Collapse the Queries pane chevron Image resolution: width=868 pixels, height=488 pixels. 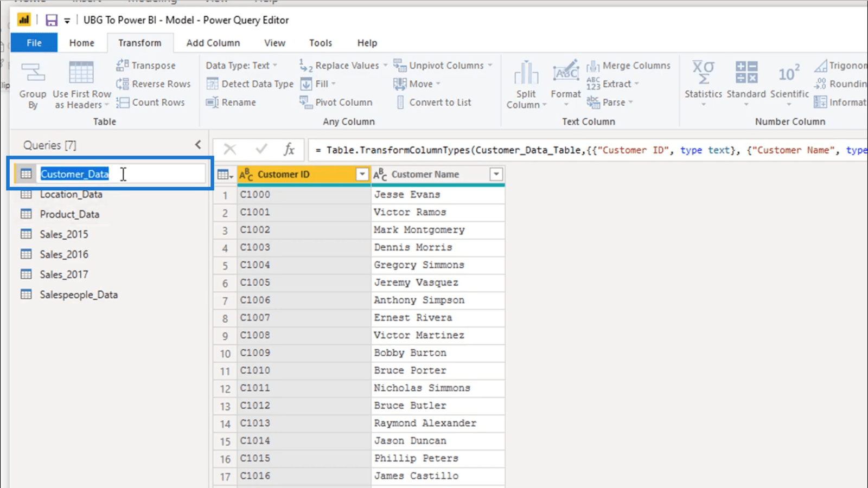pyautogui.click(x=198, y=145)
